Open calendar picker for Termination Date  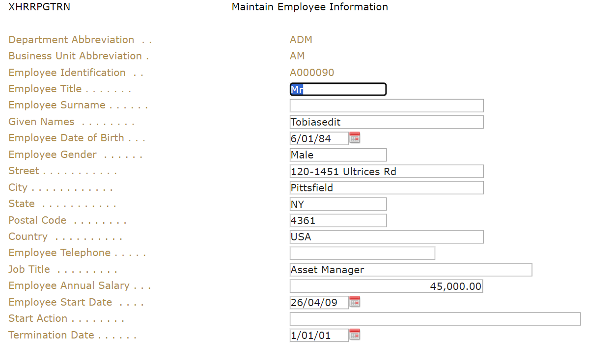point(355,335)
